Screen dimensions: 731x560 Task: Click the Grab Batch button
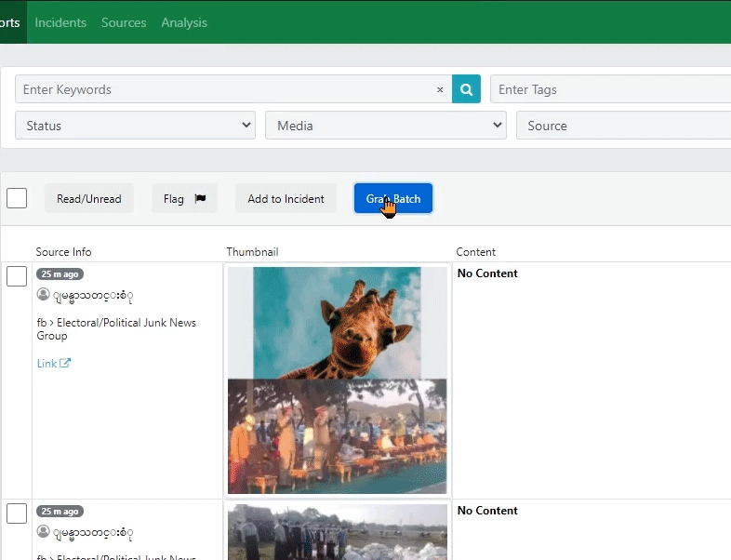tap(393, 199)
